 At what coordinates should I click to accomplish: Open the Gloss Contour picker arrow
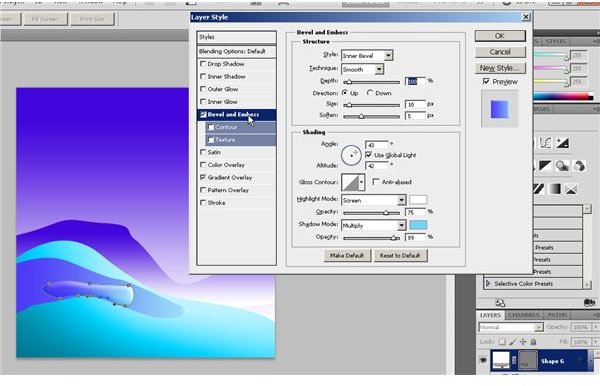point(361,182)
